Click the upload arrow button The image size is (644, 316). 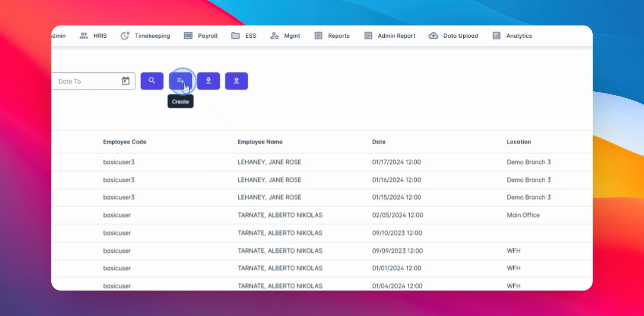coord(236,81)
